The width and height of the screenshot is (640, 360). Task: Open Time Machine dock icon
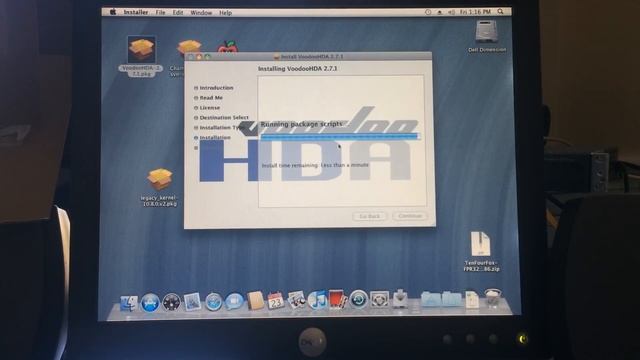coord(359,300)
